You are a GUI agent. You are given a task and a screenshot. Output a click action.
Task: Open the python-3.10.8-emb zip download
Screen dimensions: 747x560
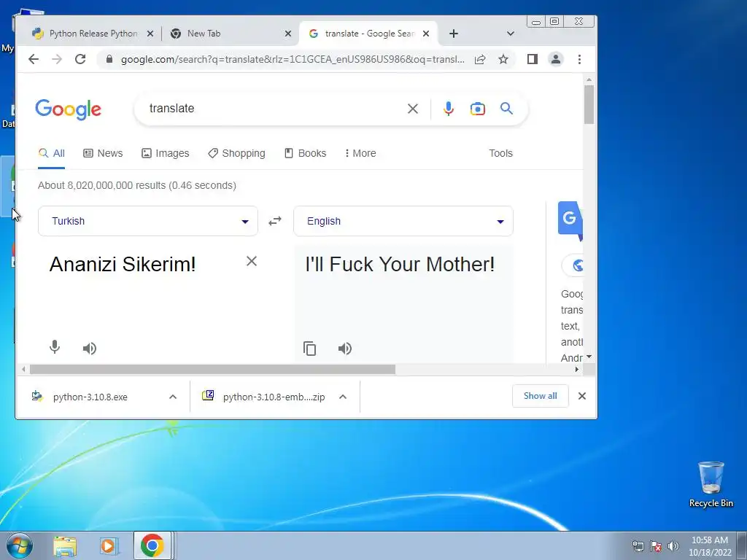pyautogui.click(x=267, y=397)
